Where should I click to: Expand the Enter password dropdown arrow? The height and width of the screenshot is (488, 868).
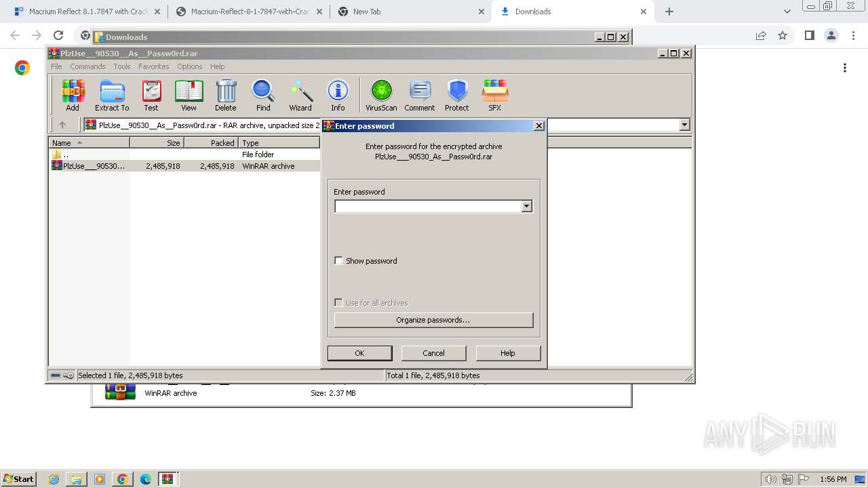click(526, 206)
